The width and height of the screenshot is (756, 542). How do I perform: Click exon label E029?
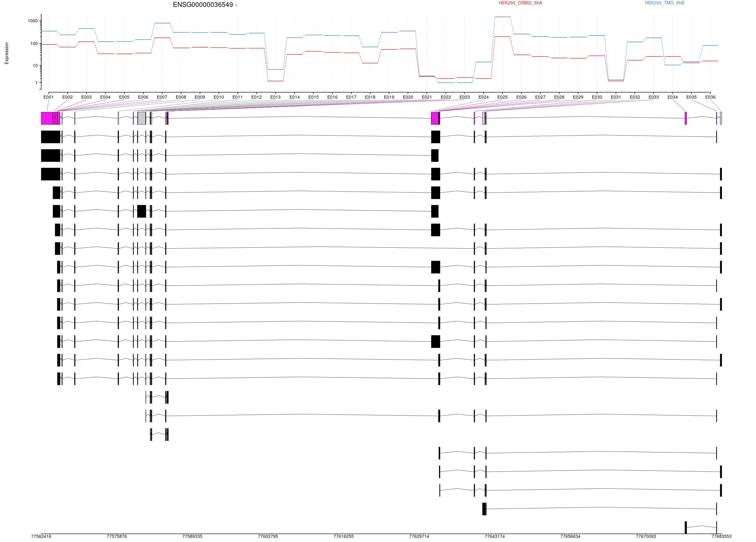578,97
